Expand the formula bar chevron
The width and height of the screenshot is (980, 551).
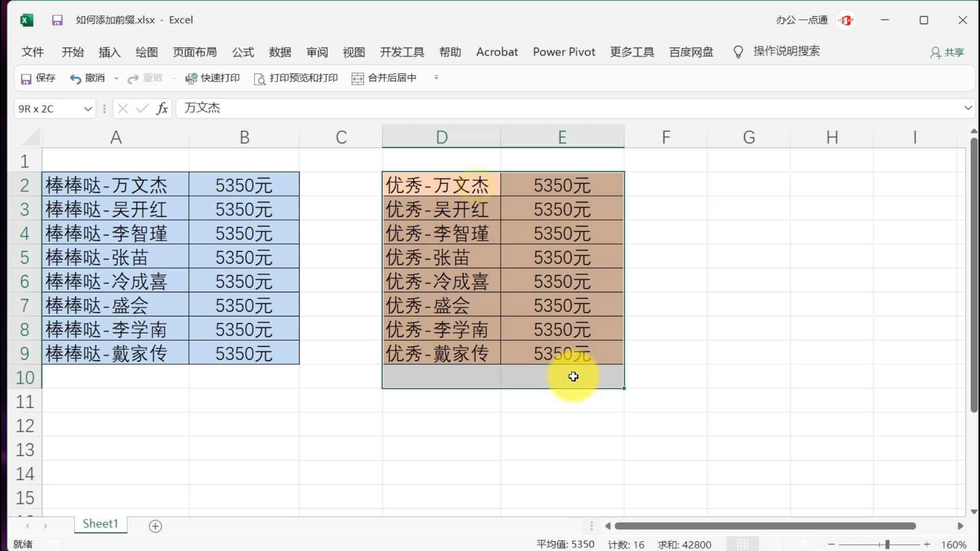tap(968, 108)
